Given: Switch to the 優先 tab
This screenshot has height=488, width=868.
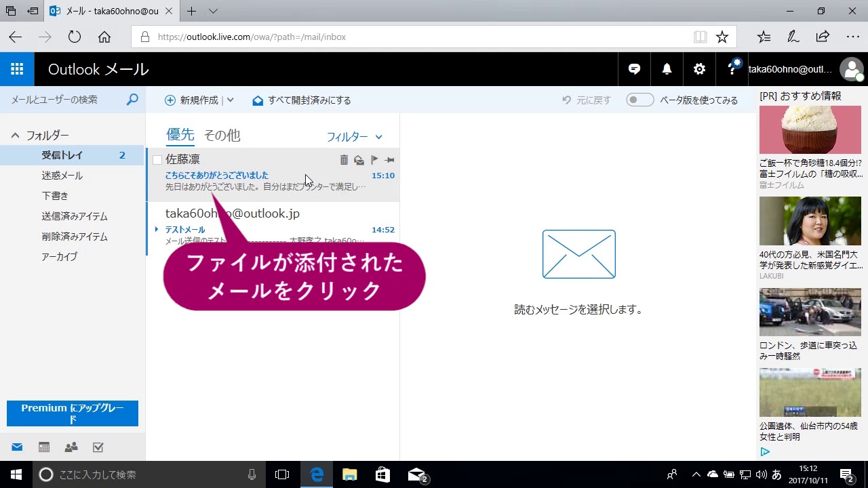Looking at the screenshot, I should pos(180,135).
